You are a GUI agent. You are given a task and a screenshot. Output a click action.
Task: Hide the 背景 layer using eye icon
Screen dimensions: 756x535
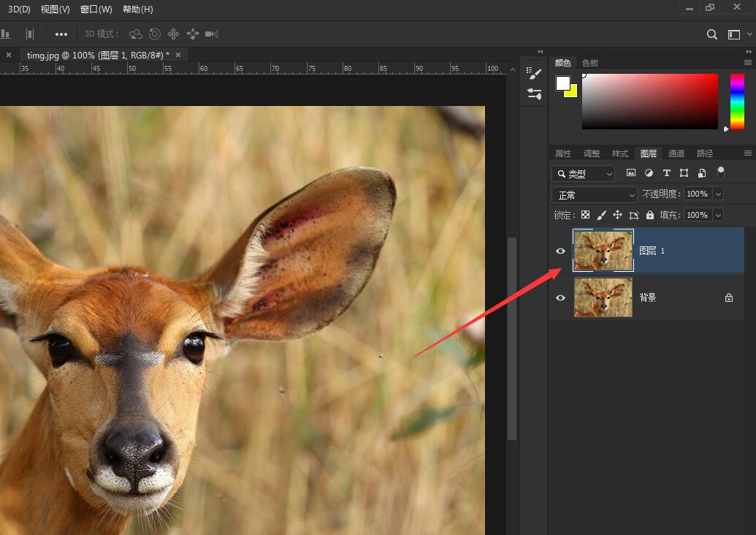[x=560, y=297]
